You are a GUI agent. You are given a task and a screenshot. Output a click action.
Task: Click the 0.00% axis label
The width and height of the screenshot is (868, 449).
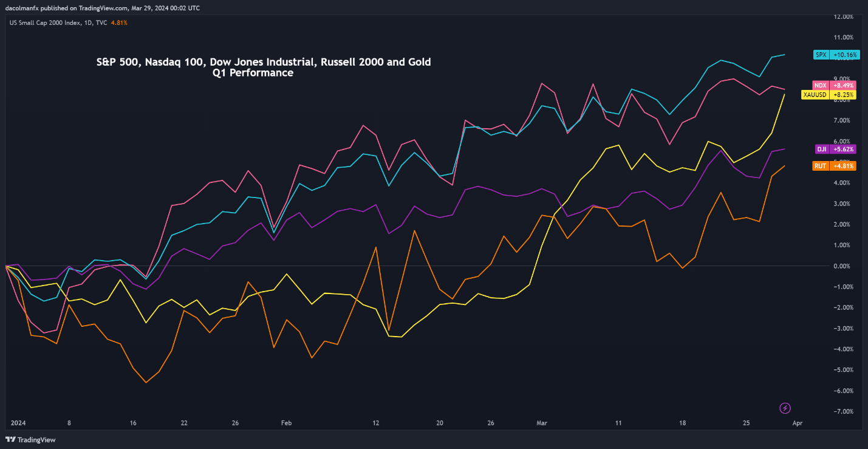pos(845,266)
